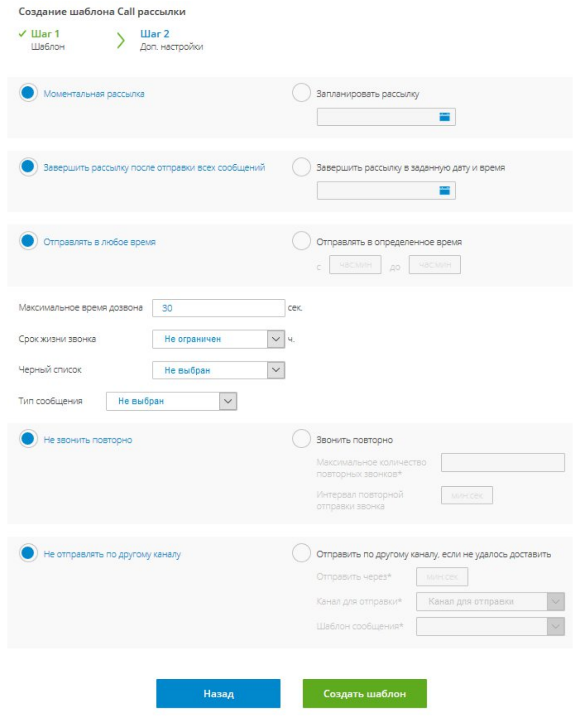Choose Завершить рассылку в заданную дату и время
This screenshot has width=580, height=728.
tap(301, 167)
